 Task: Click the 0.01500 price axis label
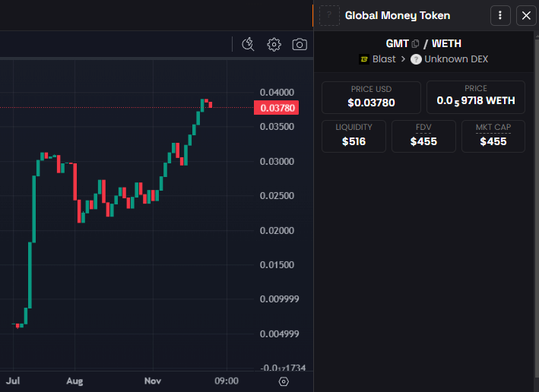tap(277, 265)
